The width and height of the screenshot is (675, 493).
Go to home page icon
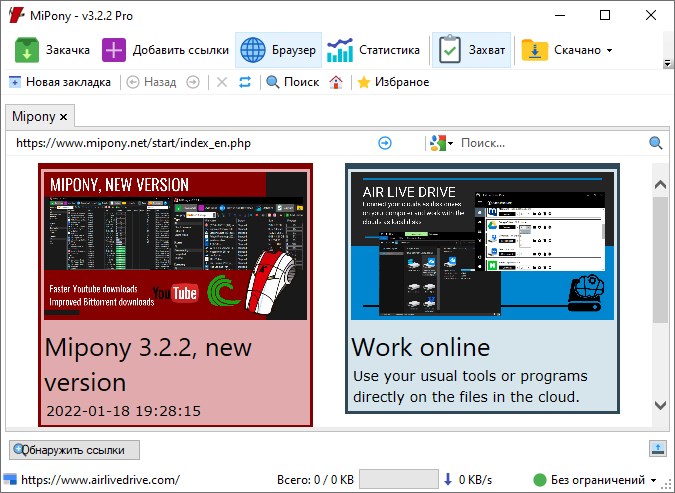point(336,82)
